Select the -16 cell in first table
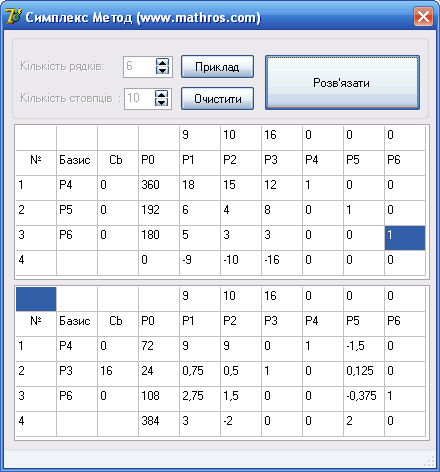 coord(282,263)
